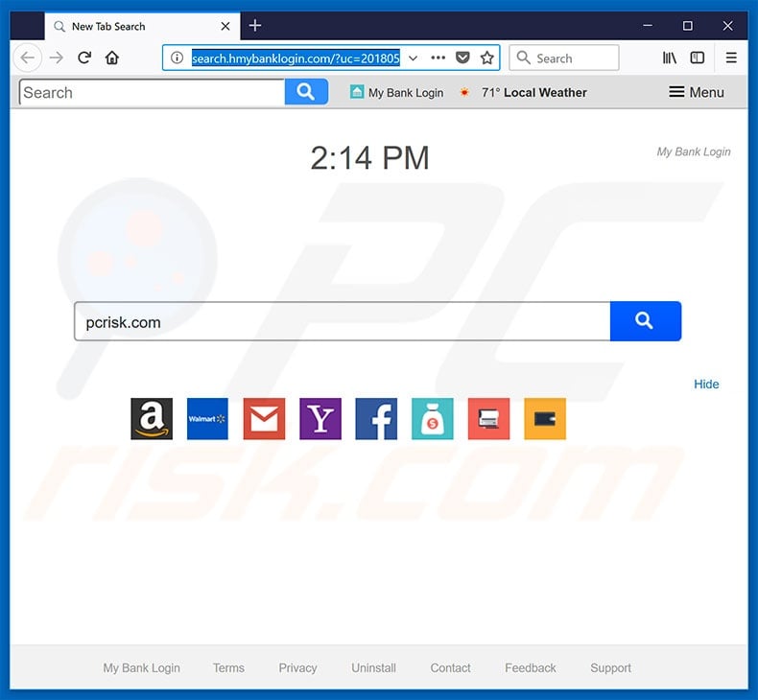
Task: Click My Bank Login italic text top right
Action: click(694, 152)
